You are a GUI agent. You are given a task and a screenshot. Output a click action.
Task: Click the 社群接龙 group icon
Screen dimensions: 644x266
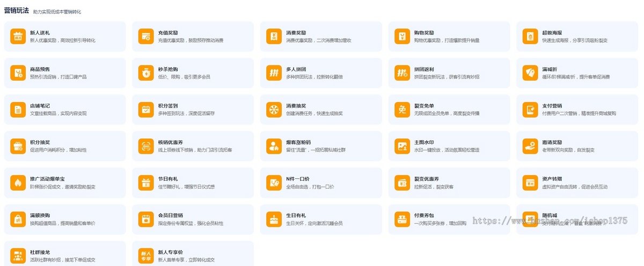(18, 256)
